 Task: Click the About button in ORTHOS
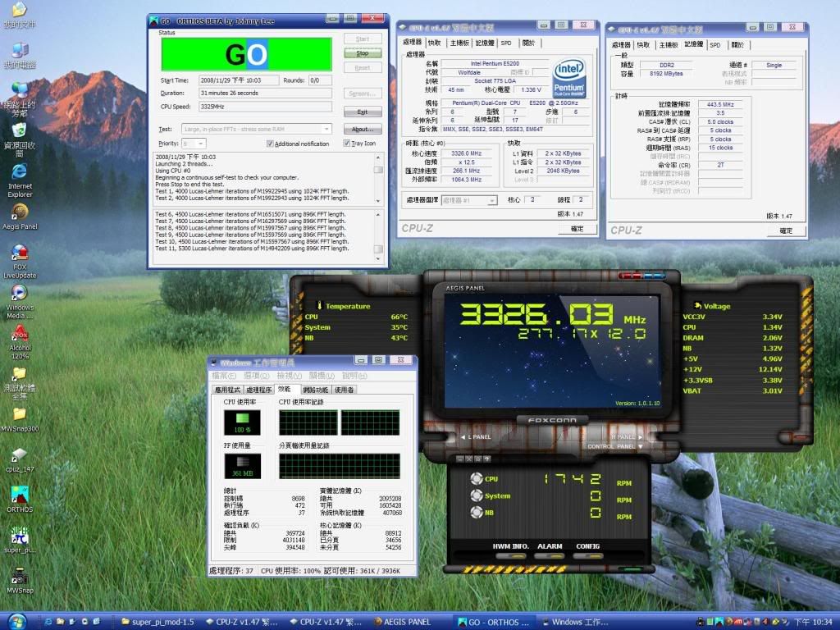pyautogui.click(x=363, y=129)
